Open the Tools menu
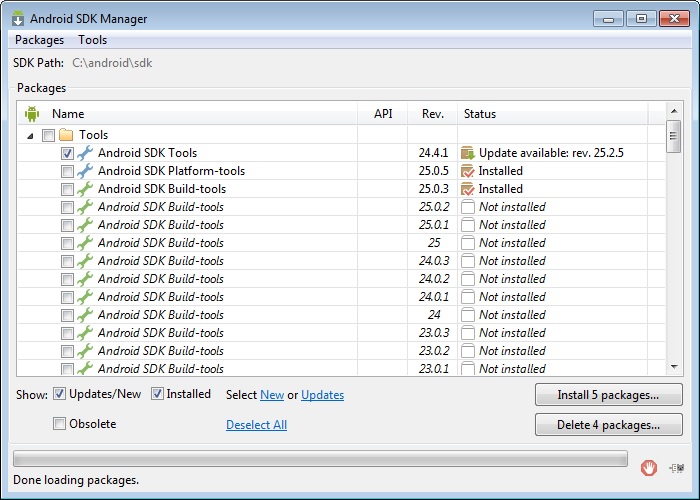The width and height of the screenshot is (700, 500). click(93, 40)
